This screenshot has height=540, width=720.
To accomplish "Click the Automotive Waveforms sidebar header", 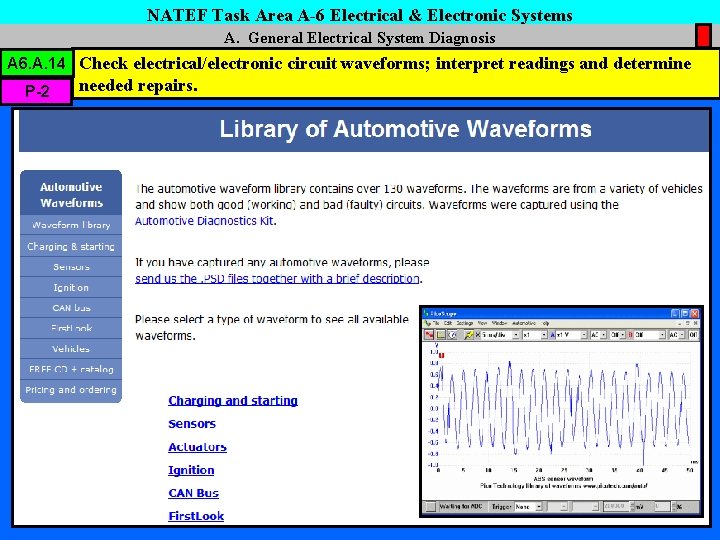I will click(71, 194).
